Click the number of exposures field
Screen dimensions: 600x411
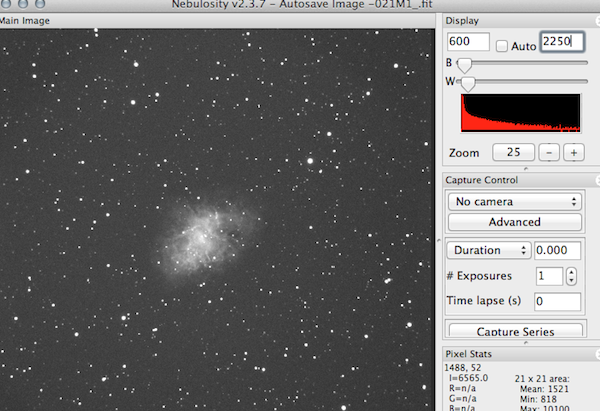tap(549, 276)
